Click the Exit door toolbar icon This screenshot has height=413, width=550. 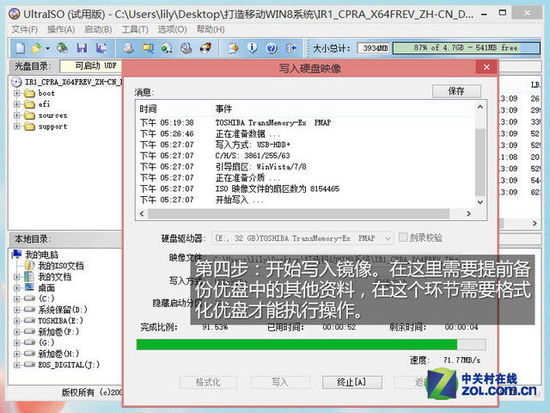(x=291, y=48)
